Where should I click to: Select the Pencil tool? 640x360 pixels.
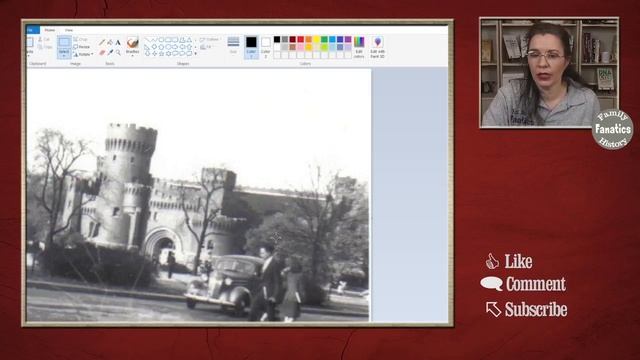(102, 42)
